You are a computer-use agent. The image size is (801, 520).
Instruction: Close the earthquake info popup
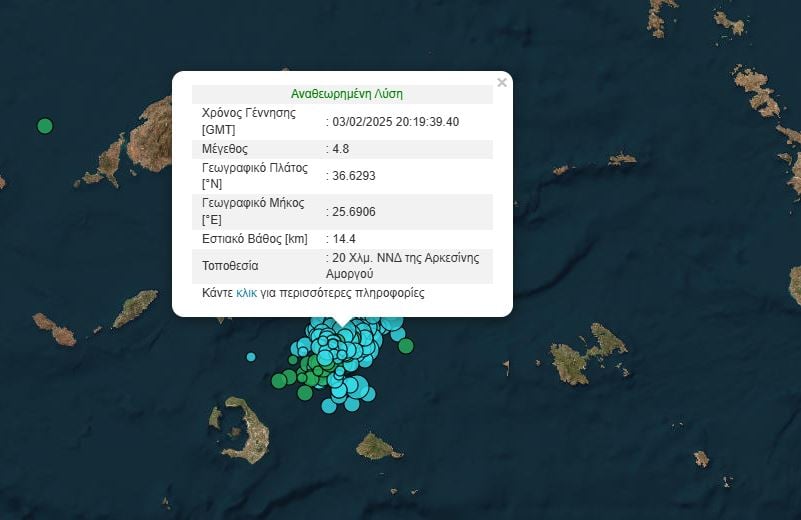[x=502, y=83]
